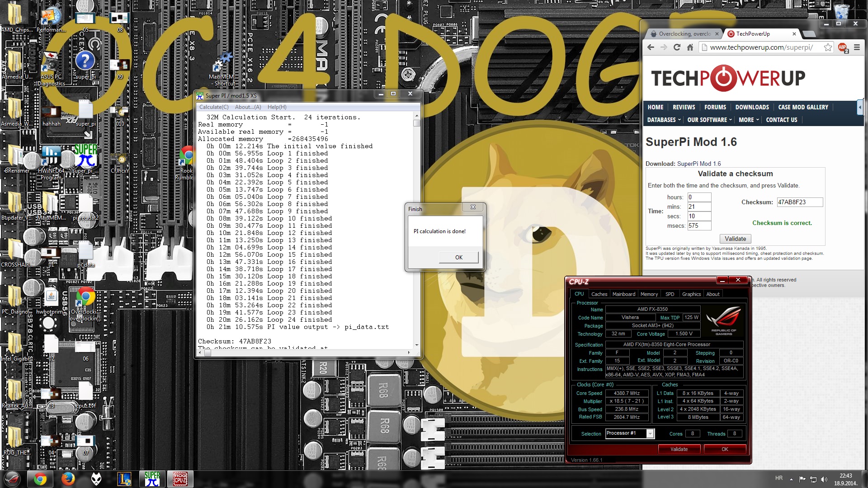Screen dimensions: 868x488
Task: Switch to the Graphics tab in CPU-Z
Action: (691, 294)
